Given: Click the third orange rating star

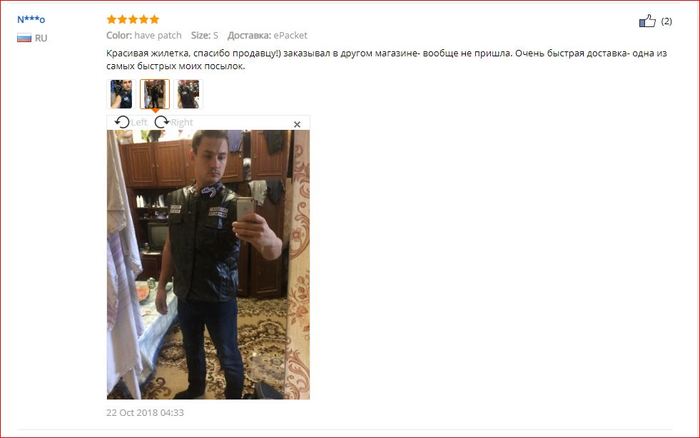Looking at the screenshot, I should coord(133,19).
